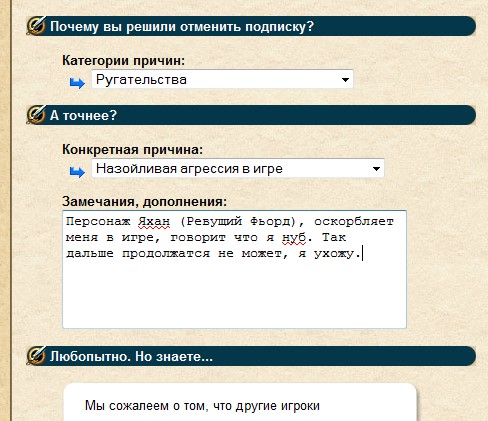Open the 'Конкретная причина' dropdown

(x=238, y=168)
